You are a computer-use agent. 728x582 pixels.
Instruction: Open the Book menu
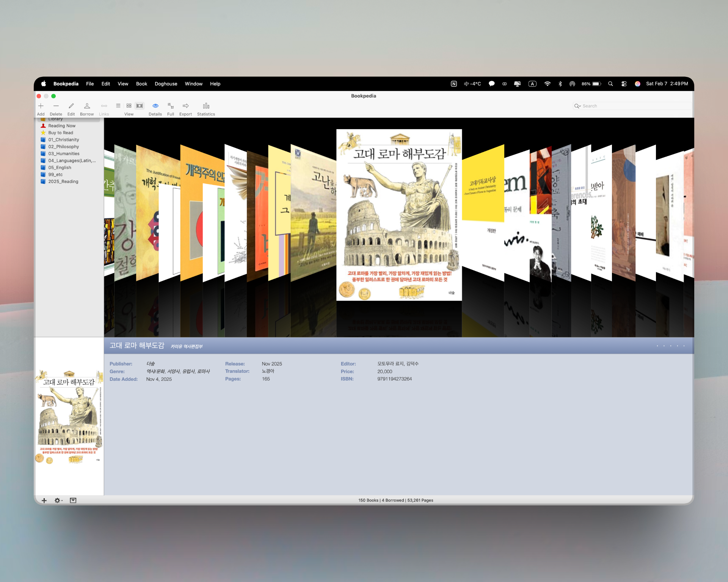[x=141, y=84]
